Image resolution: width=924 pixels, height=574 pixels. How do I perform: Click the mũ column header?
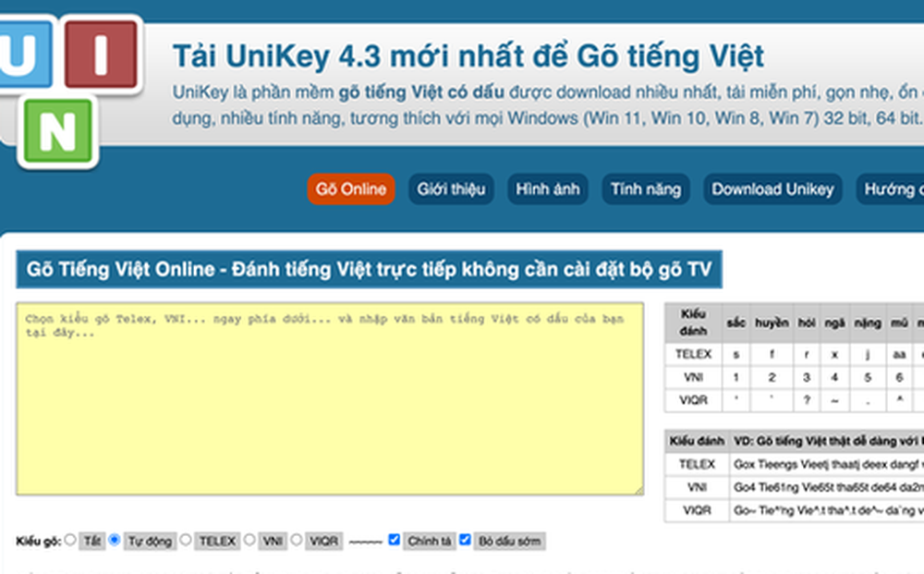click(899, 323)
